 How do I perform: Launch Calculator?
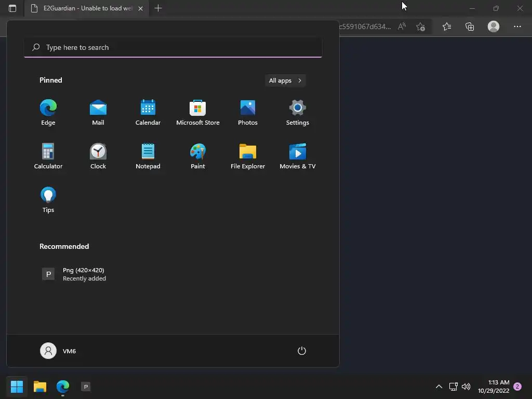coord(48,156)
